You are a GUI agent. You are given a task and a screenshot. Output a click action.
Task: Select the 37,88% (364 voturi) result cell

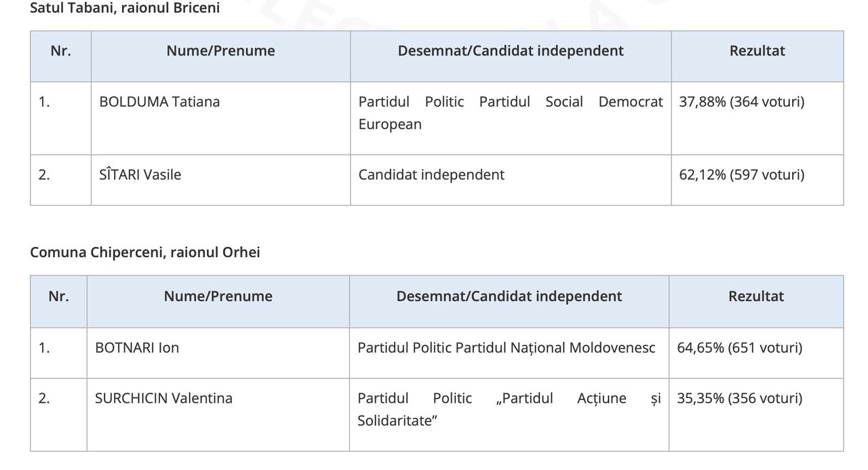(x=757, y=118)
